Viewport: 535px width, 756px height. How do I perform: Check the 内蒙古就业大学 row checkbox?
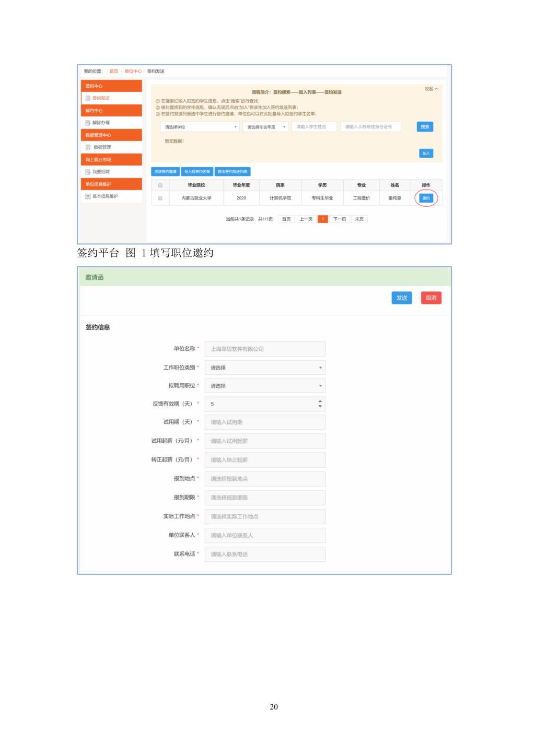(160, 198)
